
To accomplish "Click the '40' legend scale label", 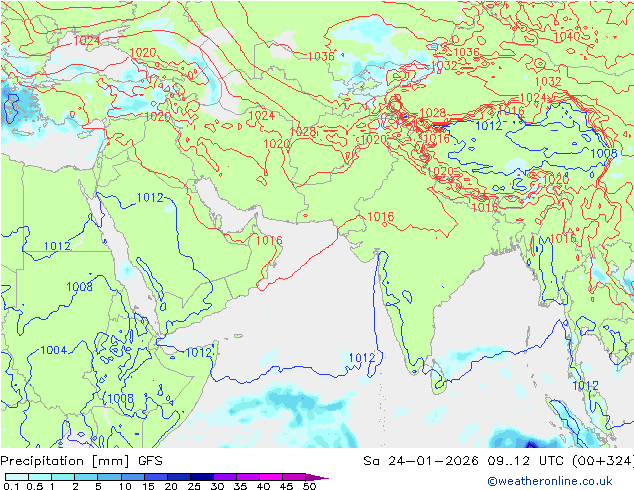I will (263, 486).
